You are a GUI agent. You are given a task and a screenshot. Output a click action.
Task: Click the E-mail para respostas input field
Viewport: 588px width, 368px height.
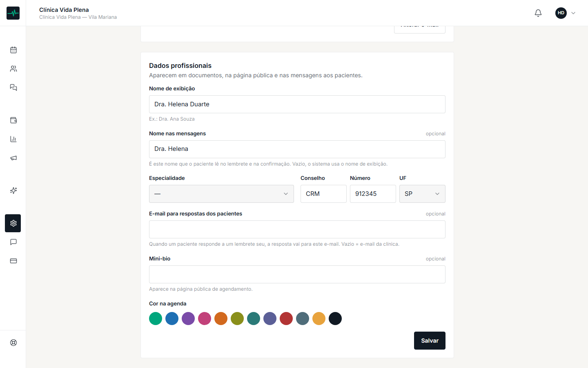297,229
